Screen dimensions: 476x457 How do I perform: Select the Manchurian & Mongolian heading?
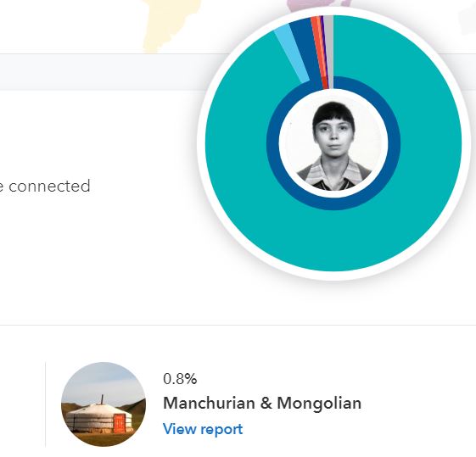[262, 403]
